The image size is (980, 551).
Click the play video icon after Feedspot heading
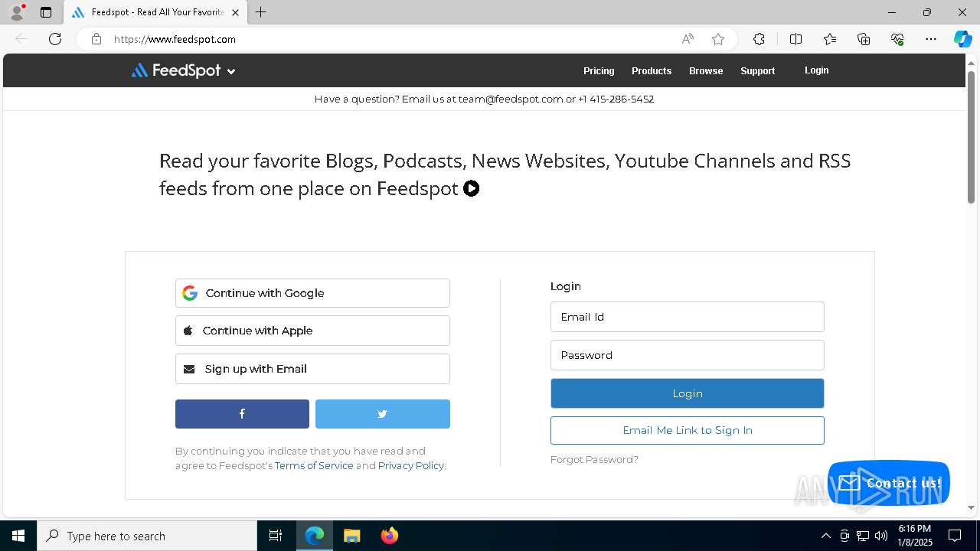pyautogui.click(x=471, y=188)
